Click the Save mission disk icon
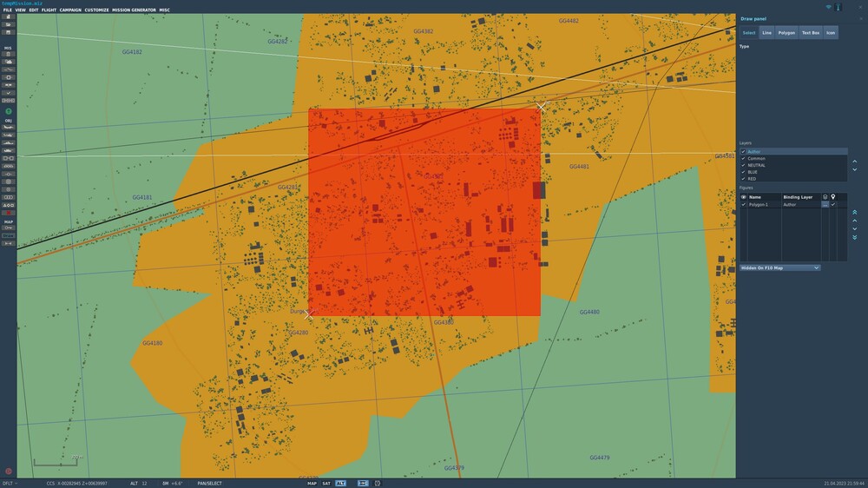 tap(9, 32)
